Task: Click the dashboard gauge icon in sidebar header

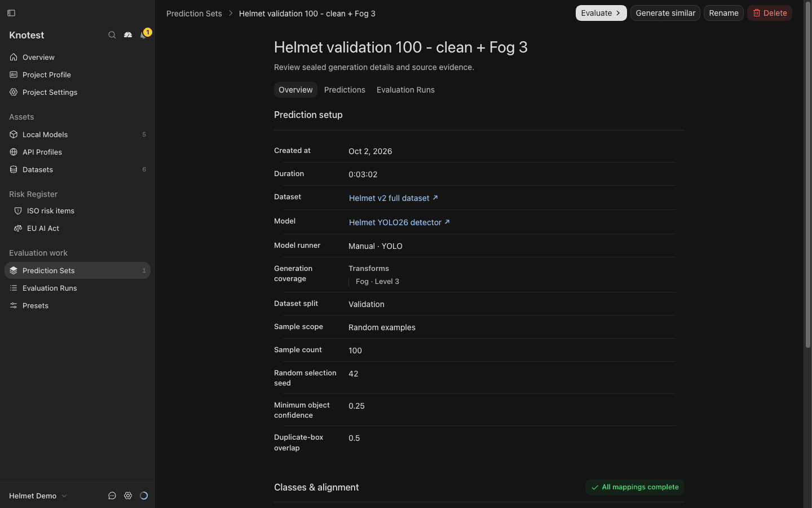Action: (x=128, y=35)
